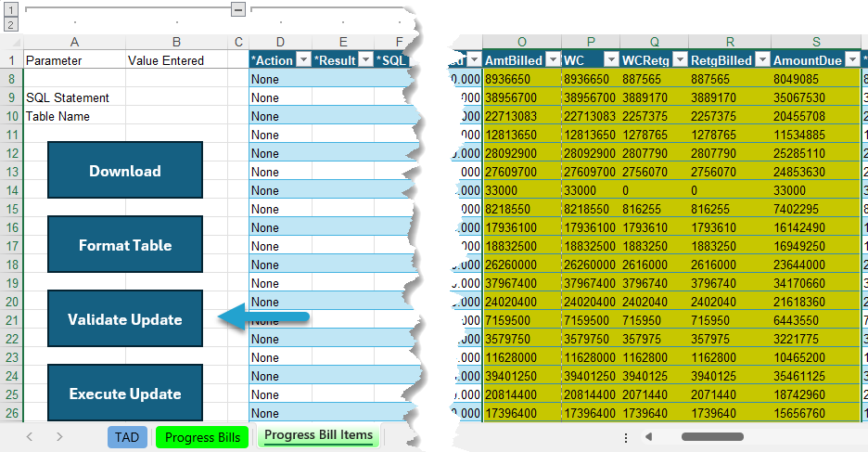Open the WC column filter dropdown
The width and height of the screenshot is (868, 452).
click(x=611, y=59)
